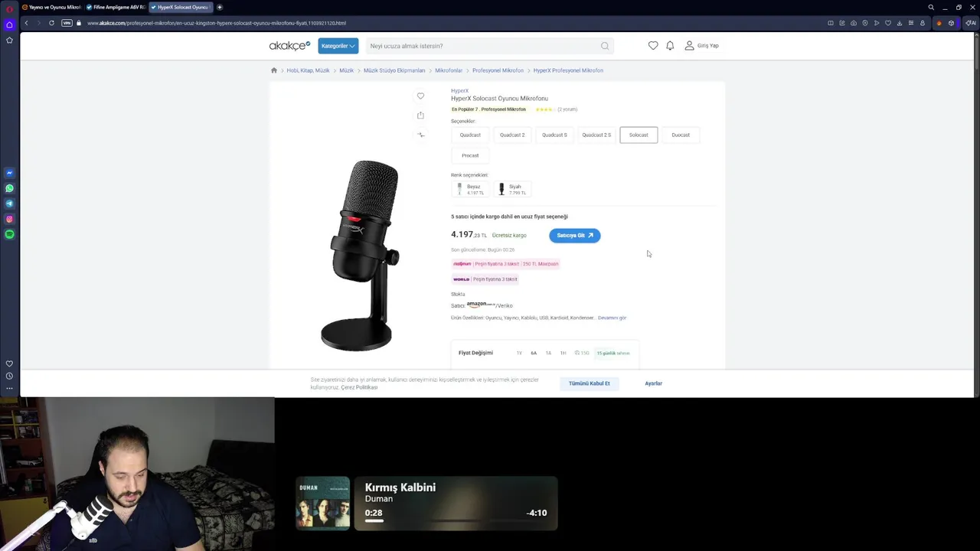Select the Procast option
The width and height of the screenshot is (980, 551).
[470, 155]
